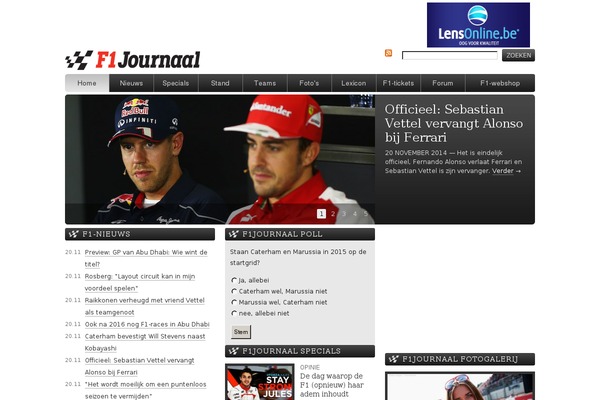Viewport: 600px width, 400px height.
Task: Click the F1Journaal checkered flag logo
Action: pyautogui.click(x=79, y=60)
